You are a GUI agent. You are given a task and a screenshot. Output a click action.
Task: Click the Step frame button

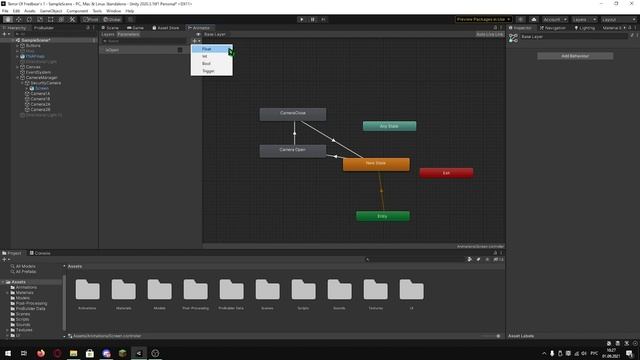[x=323, y=19]
